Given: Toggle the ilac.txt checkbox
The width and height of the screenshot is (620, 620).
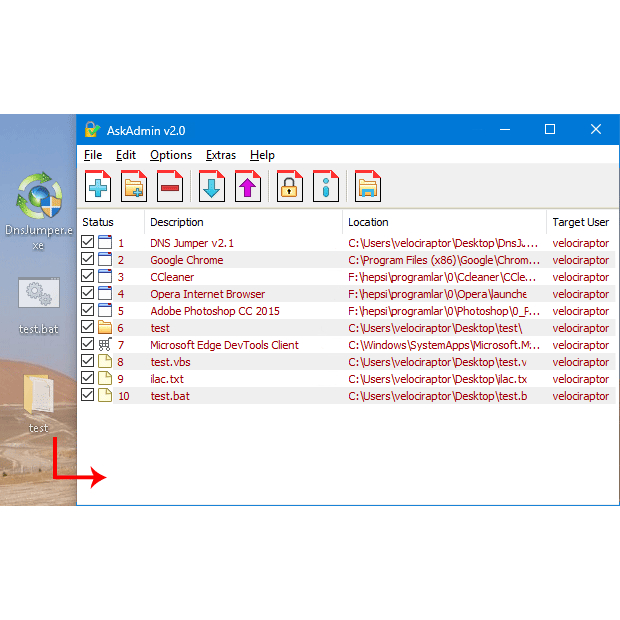Looking at the screenshot, I should click(x=87, y=378).
